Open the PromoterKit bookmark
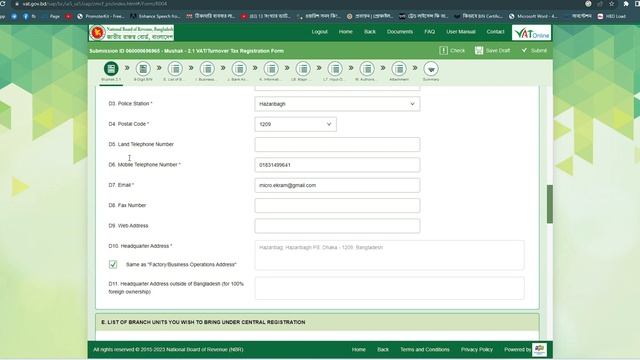 tap(101, 16)
